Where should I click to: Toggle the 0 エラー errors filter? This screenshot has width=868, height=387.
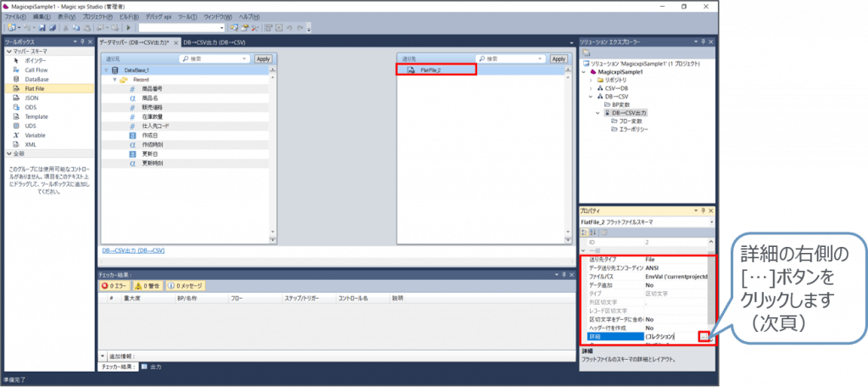[x=116, y=285]
